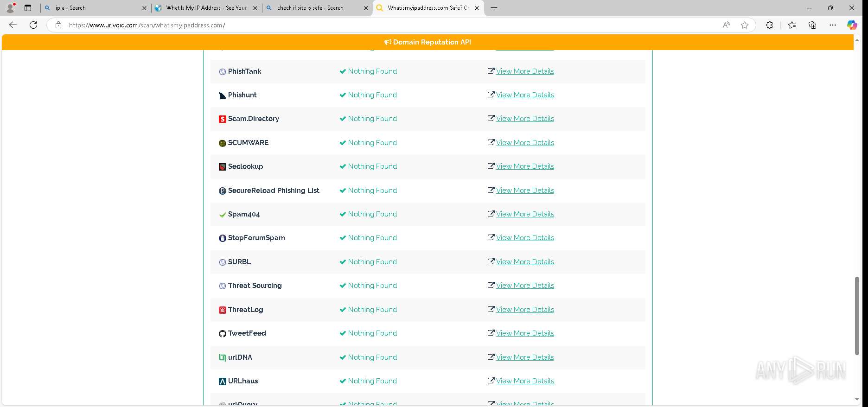
Task: Click the Phishunt engine icon
Action: [x=223, y=95]
